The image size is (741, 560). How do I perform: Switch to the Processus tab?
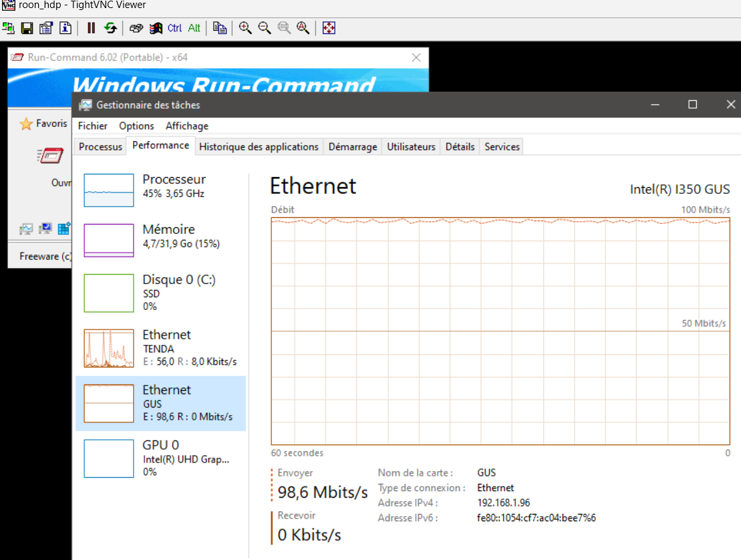100,147
